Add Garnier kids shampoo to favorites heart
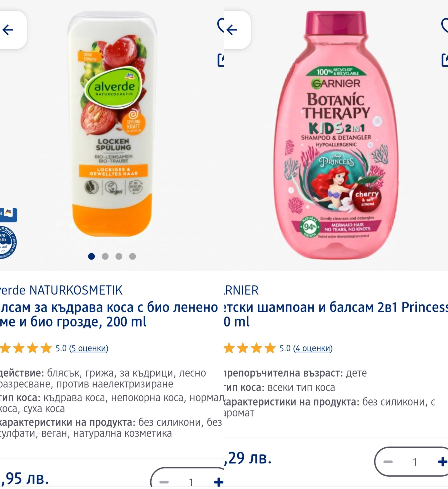 445,25
